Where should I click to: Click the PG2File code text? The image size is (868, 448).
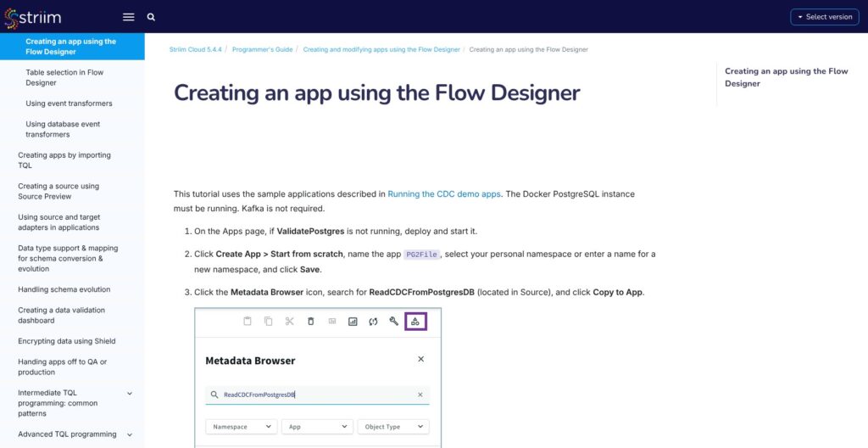click(422, 254)
